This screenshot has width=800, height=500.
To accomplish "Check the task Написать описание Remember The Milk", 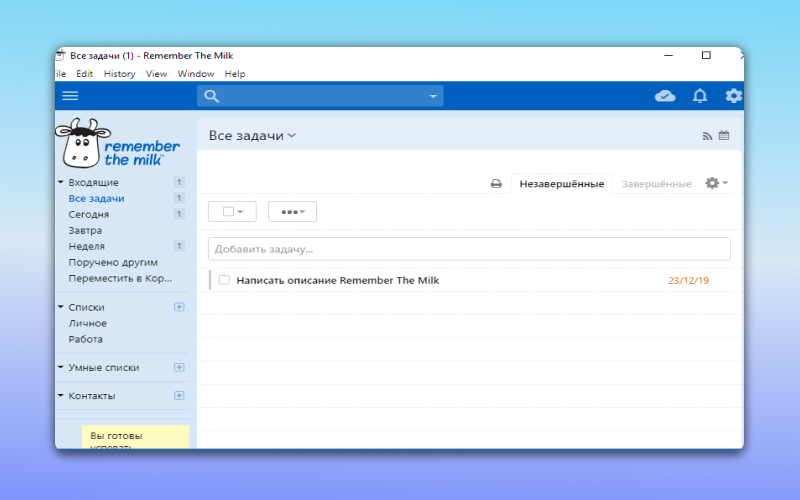I will pos(224,280).
